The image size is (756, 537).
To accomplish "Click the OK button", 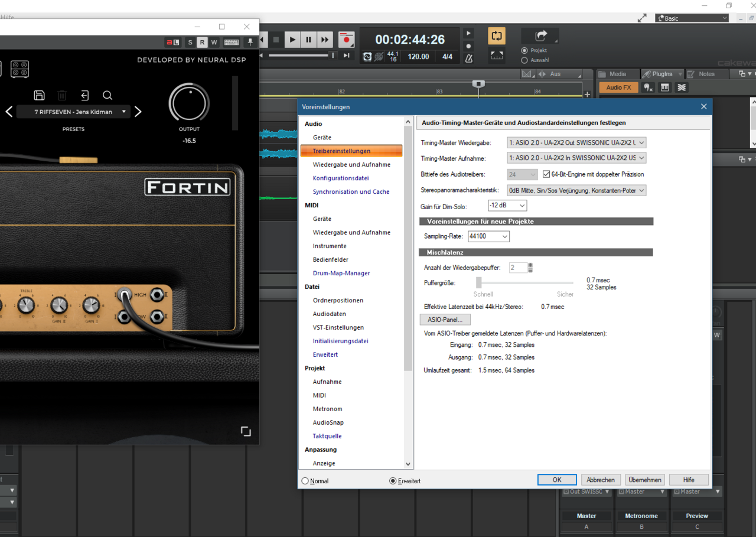I will click(x=557, y=480).
